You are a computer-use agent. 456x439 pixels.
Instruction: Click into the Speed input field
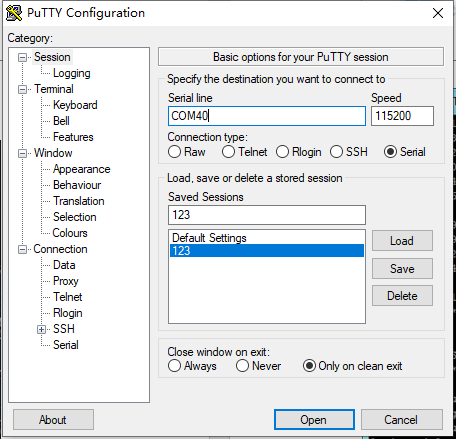pos(402,116)
